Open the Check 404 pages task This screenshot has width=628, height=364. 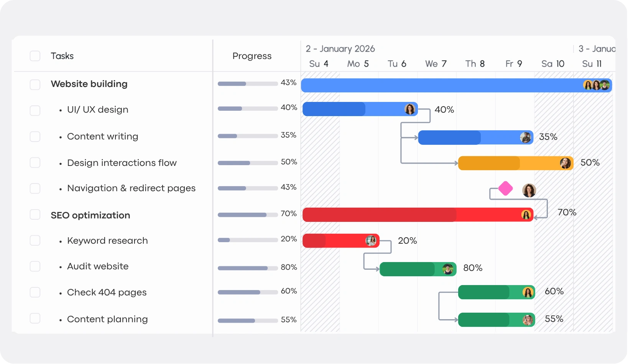tap(107, 292)
